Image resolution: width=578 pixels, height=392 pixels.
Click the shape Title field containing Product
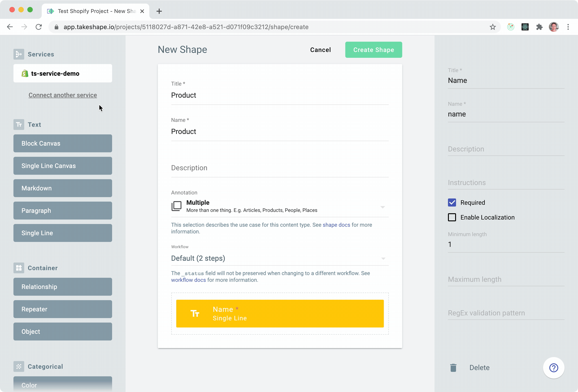coord(280,95)
